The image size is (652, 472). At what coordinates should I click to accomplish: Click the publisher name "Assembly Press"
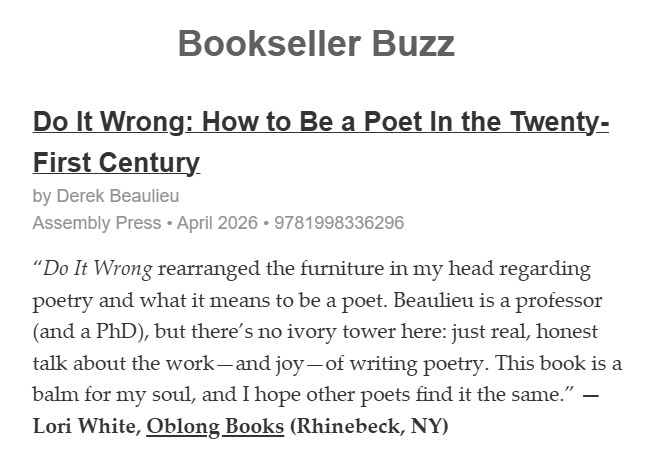click(96, 222)
